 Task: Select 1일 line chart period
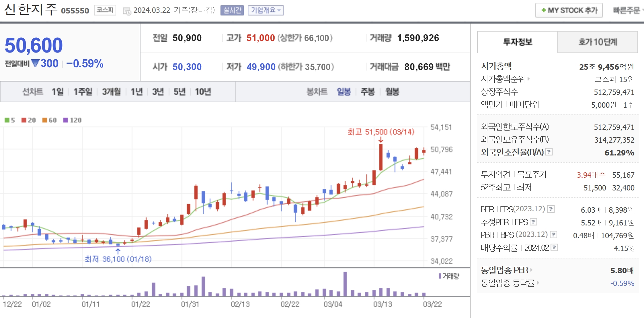(x=57, y=92)
